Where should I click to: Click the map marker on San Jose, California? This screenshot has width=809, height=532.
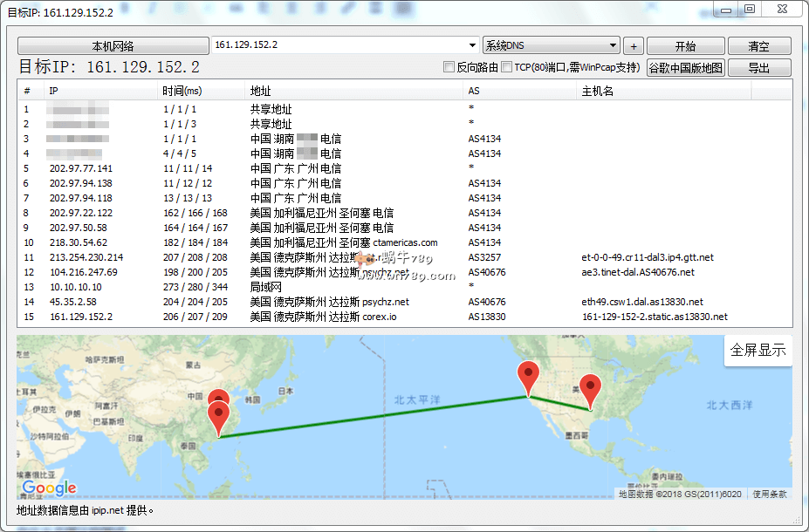528,377
